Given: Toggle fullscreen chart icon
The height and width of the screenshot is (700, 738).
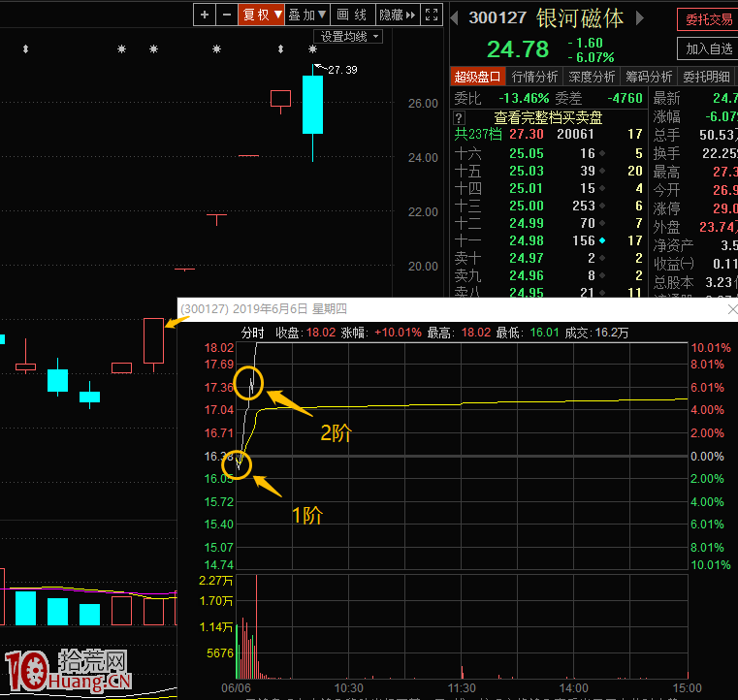Looking at the screenshot, I should [x=432, y=16].
